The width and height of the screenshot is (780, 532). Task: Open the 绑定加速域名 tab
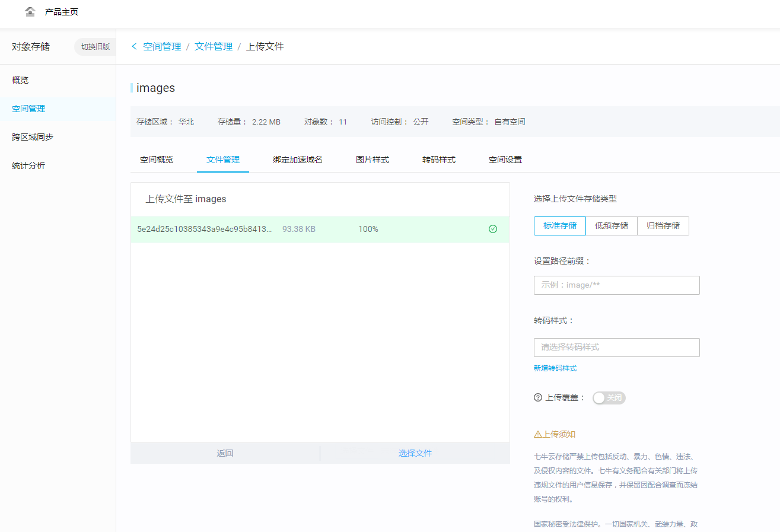(x=298, y=160)
